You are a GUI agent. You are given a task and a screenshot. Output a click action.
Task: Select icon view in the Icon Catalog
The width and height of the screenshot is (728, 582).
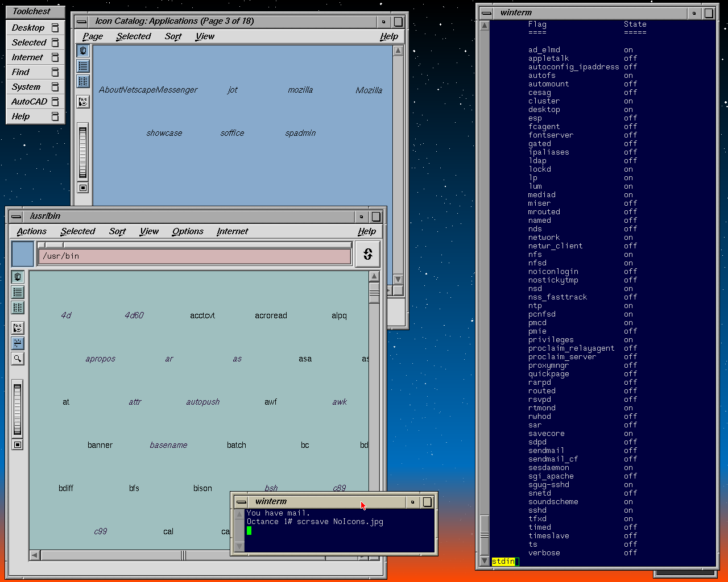tap(83, 51)
